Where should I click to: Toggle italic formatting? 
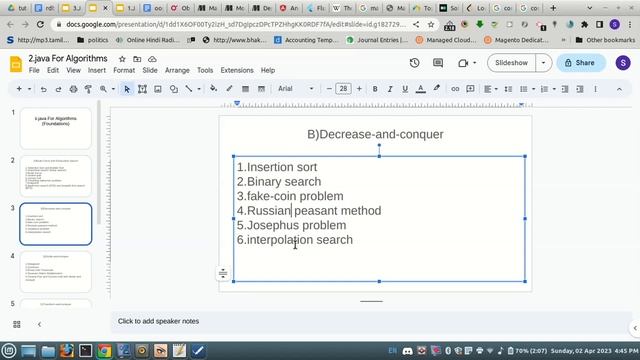pyautogui.click(x=390, y=89)
